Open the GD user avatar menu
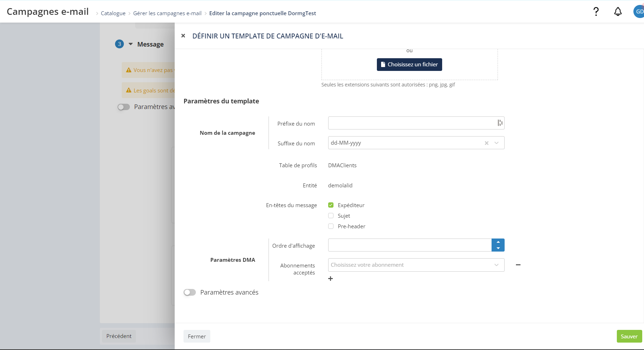This screenshot has width=644, height=350. [639, 11]
